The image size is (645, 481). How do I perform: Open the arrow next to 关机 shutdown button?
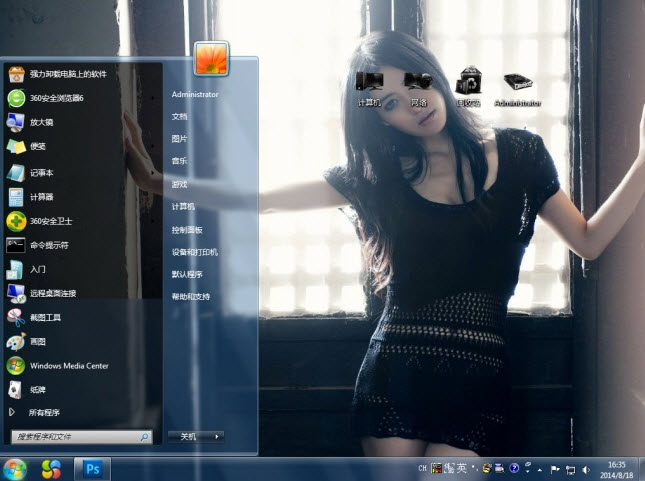[217, 436]
